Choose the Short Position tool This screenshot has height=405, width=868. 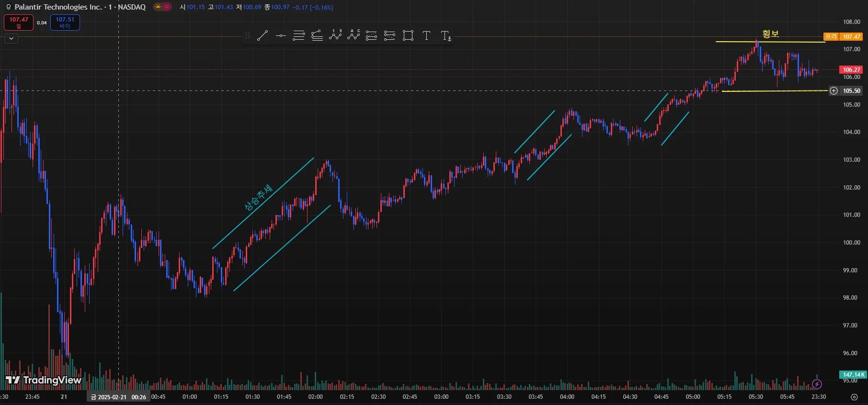(x=389, y=35)
